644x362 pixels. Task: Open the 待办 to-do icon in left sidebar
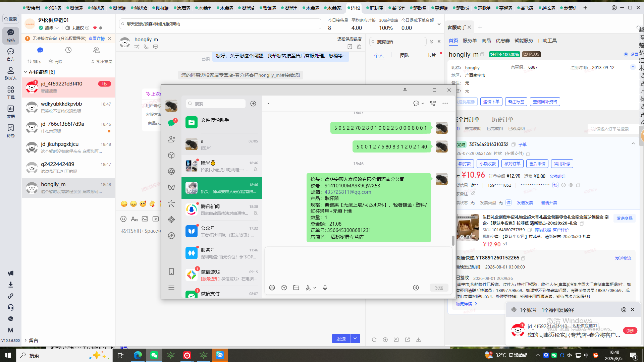pos(11,131)
